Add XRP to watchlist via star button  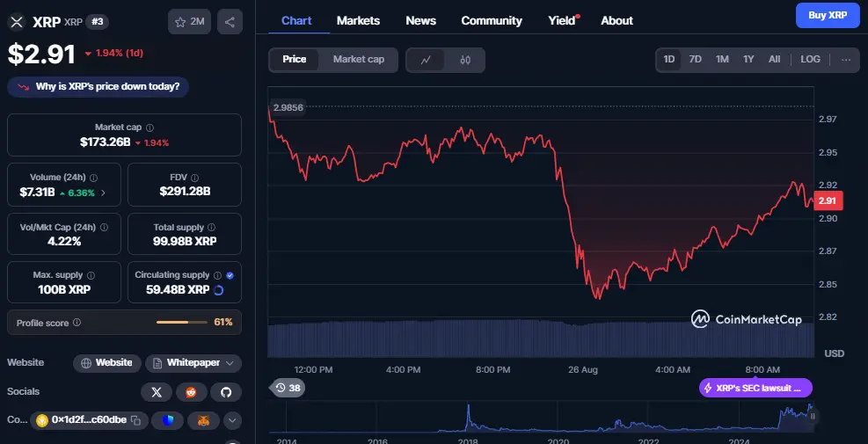click(x=189, y=22)
